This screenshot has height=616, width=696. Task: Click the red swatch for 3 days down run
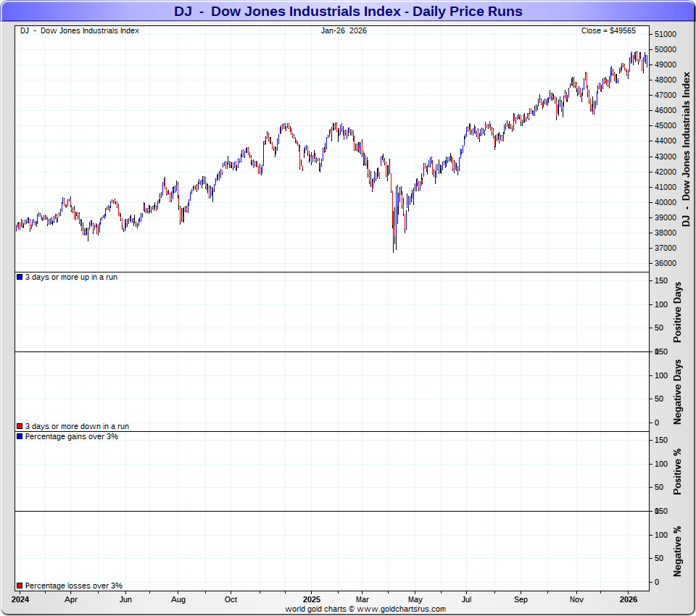20,427
